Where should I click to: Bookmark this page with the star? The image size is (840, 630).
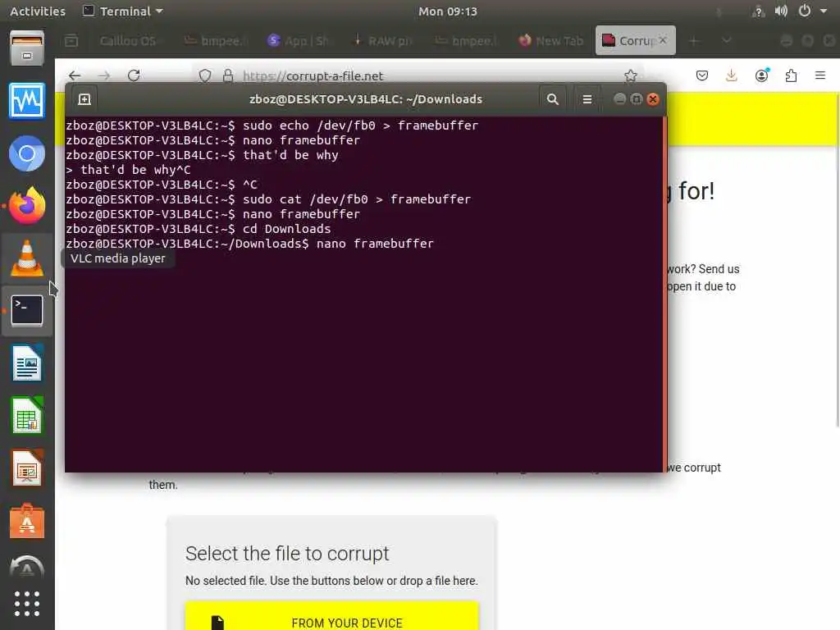tap(631, 75)
